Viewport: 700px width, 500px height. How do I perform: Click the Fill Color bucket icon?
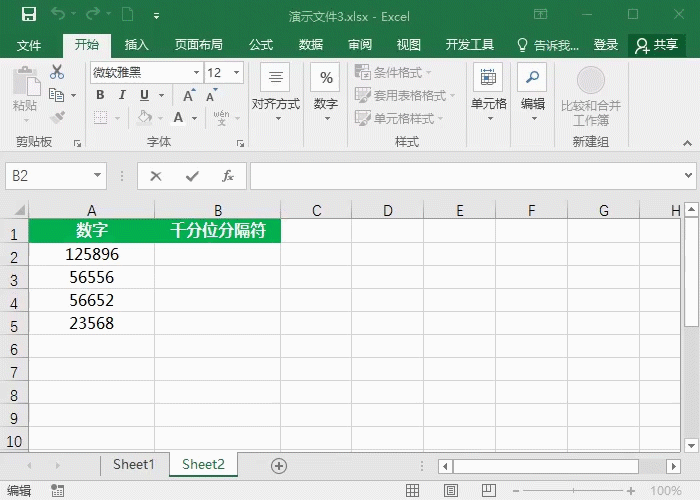tap(144, 118)
